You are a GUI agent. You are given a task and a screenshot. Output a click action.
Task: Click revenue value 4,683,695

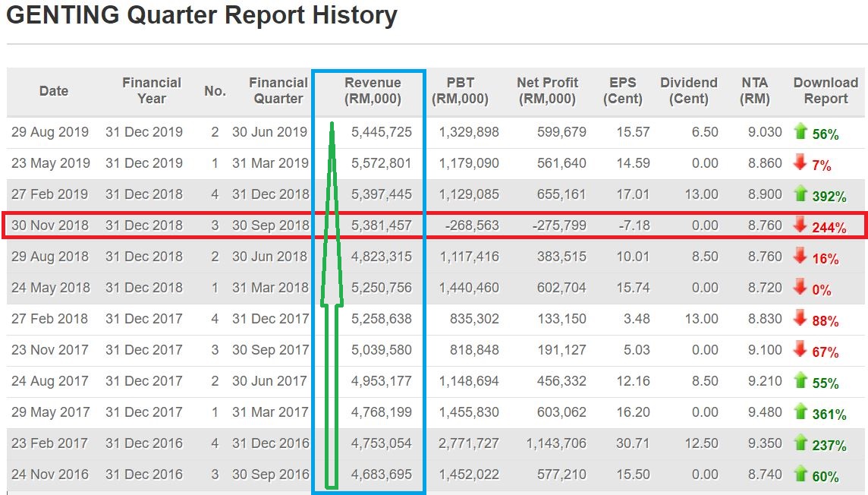click(382, 474)
